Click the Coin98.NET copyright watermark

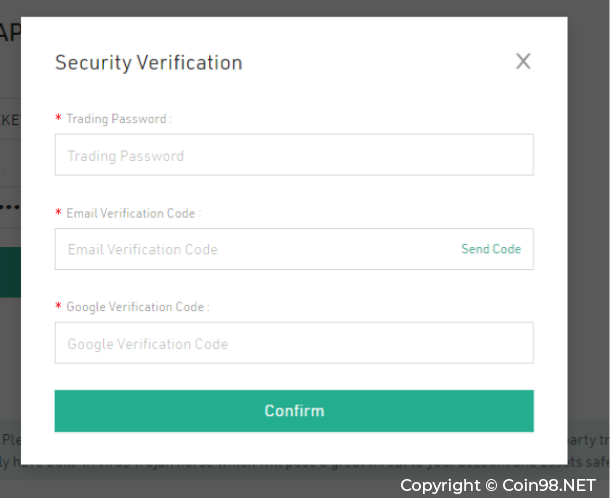[x=498, y=485]
